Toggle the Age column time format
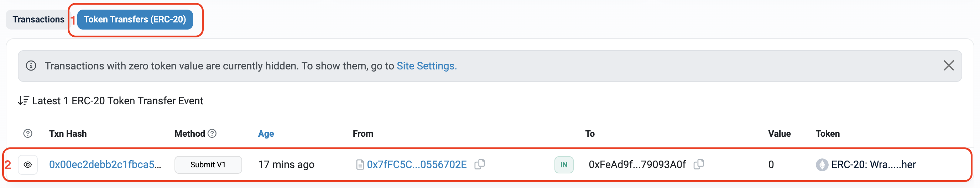This screenshot has width=980, height=188. pos(266,134)
